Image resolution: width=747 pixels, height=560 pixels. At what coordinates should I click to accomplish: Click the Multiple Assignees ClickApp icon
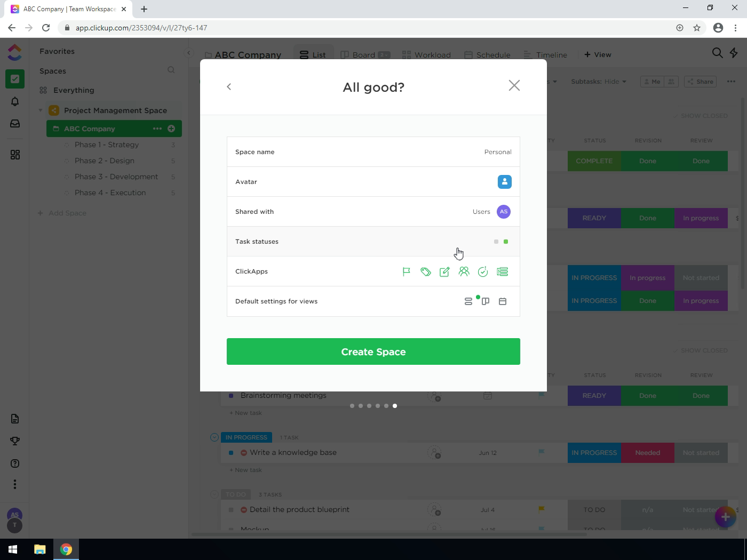pyautogui.click(x=464, y=271)
